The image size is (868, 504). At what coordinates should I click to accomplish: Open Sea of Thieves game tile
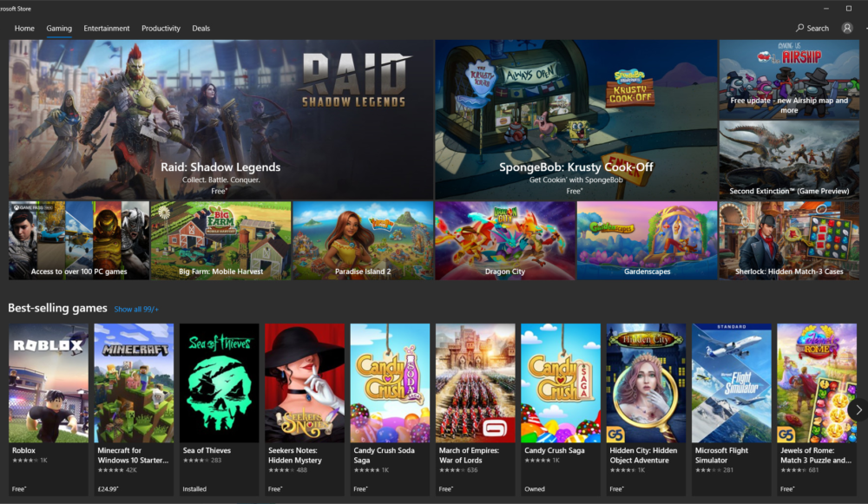(219, 409)
